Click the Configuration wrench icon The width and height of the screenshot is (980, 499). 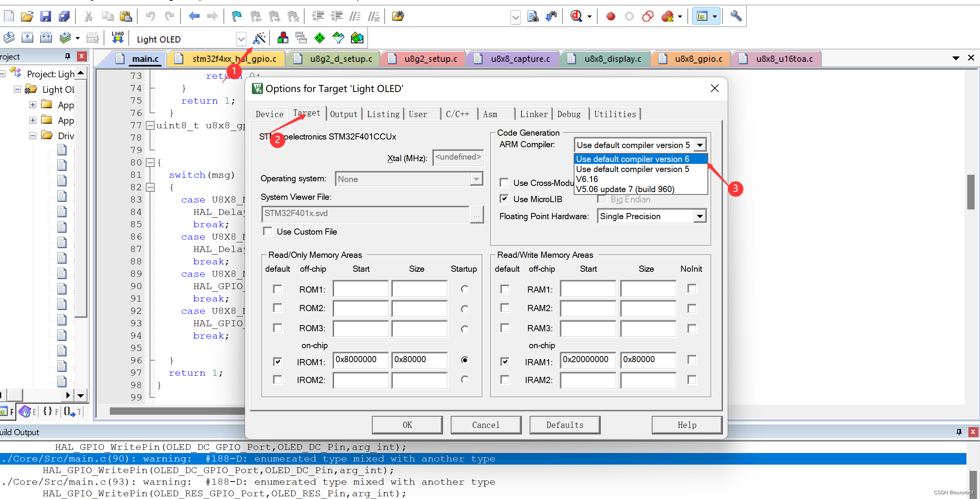[736, 16]
